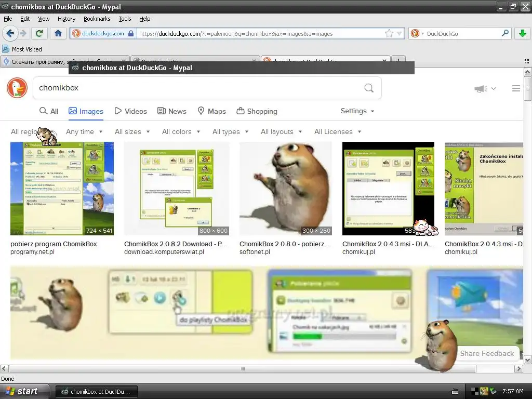Expand the All Licenses filter

[x=338, y=131]
